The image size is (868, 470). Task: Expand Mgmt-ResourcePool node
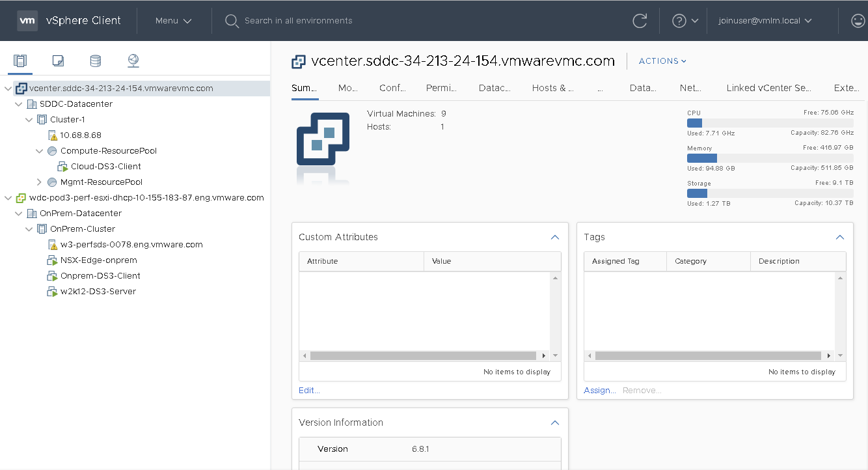click(x=39, y=182)
